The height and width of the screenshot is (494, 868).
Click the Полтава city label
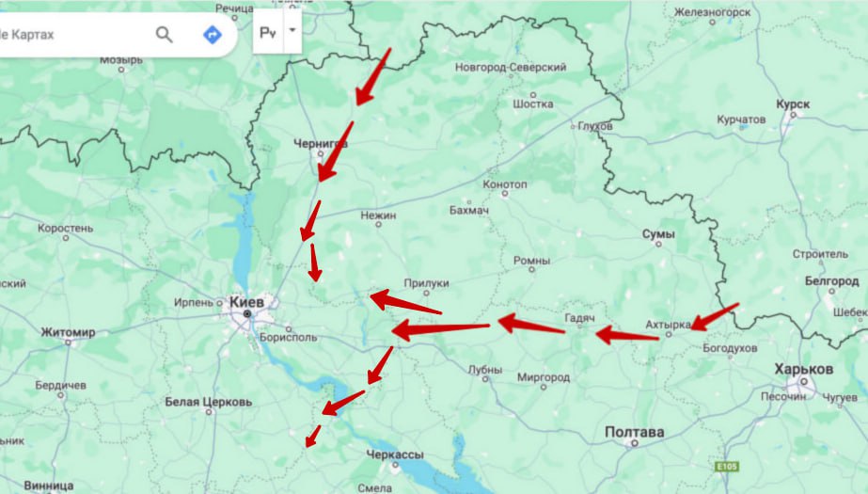pos(635,432)
